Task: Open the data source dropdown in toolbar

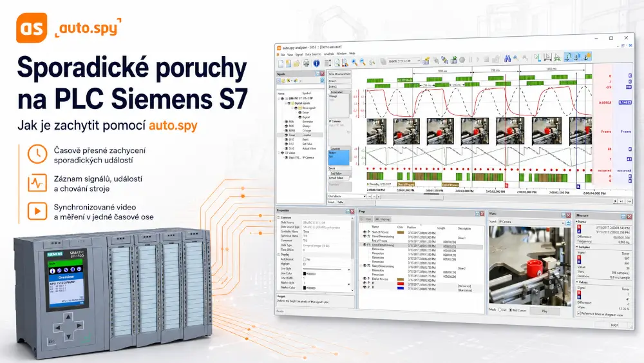Action: (419, 61)
